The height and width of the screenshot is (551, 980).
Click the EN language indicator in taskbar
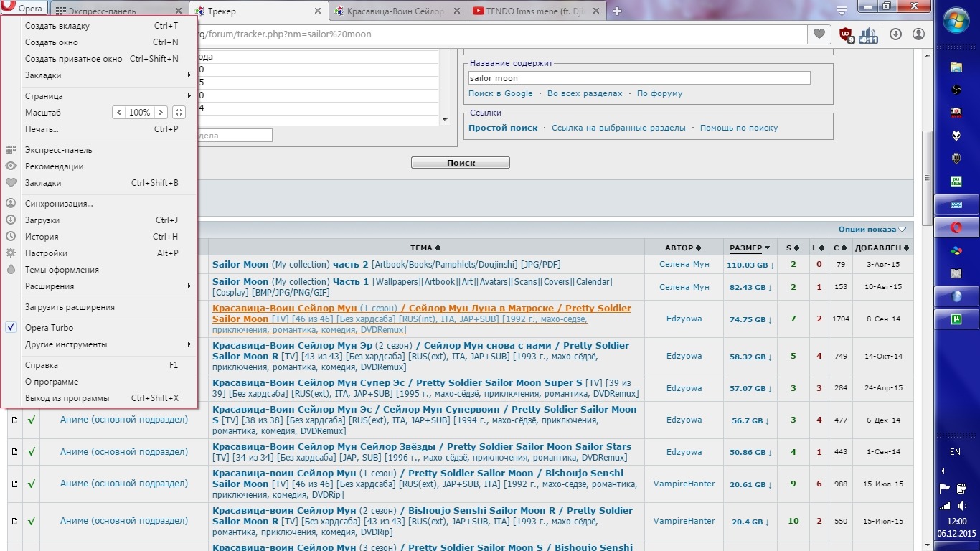pyautogui.click(x=955, y=452)
